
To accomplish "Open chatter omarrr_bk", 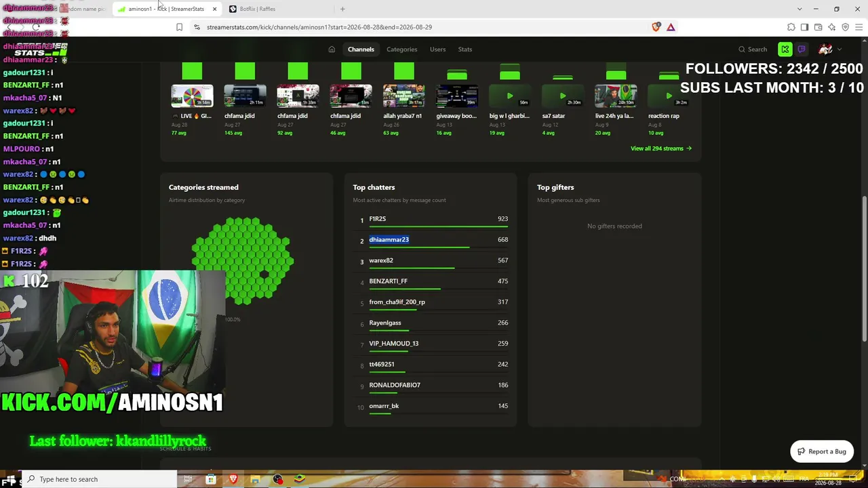I will 384,406.
